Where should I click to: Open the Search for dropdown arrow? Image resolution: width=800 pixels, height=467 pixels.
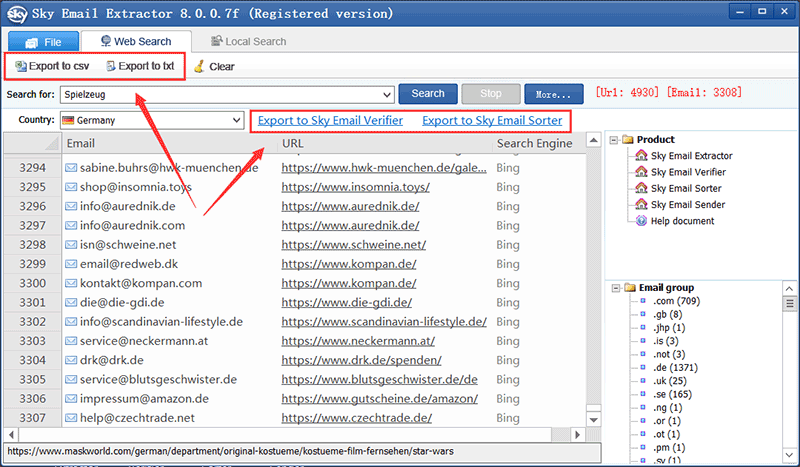[387, 94]
